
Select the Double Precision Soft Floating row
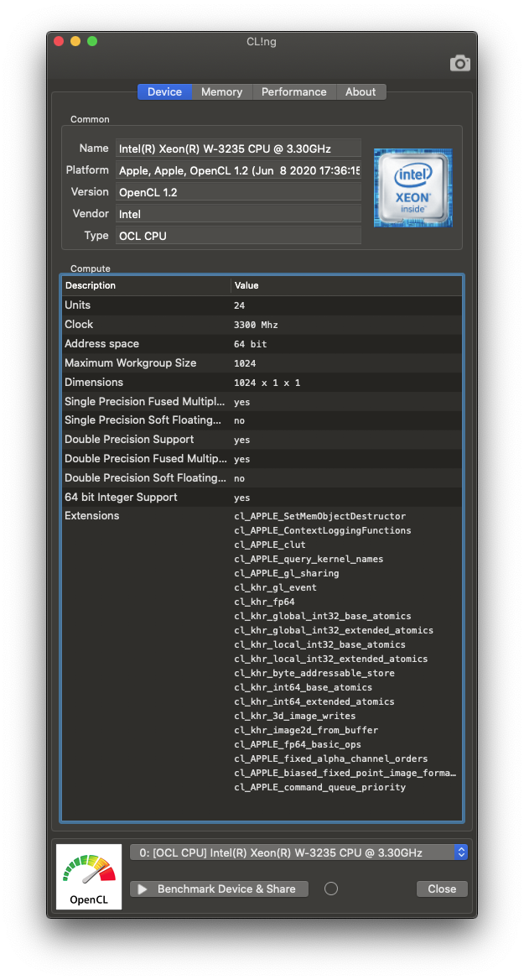pyautogui.click(x=262, y=478)
